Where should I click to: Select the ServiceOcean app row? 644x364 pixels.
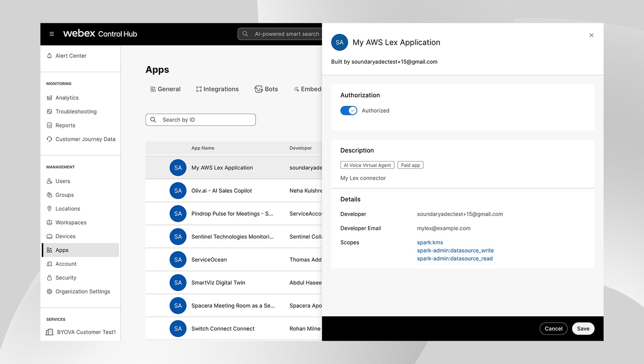209,260
